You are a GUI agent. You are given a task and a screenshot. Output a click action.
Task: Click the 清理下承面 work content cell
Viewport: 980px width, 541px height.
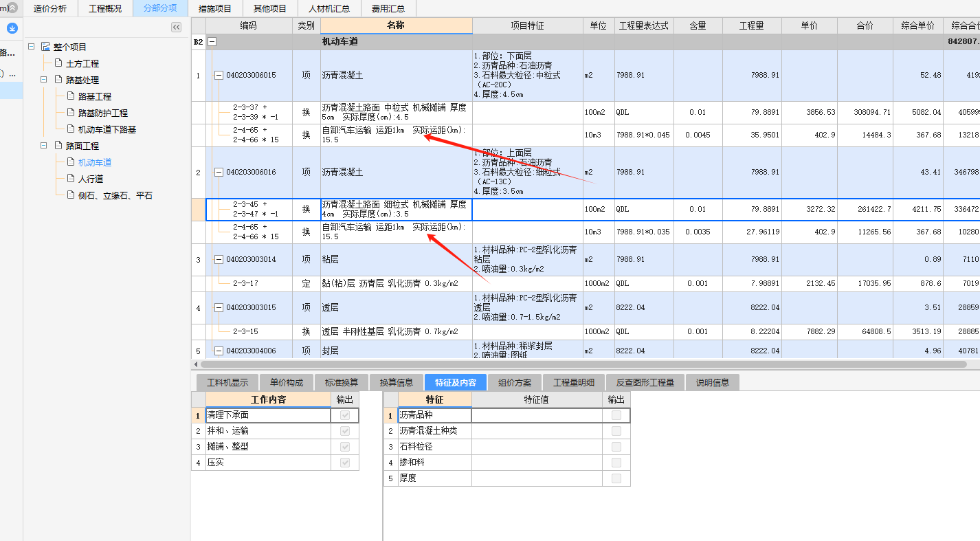tap(268, 415)
